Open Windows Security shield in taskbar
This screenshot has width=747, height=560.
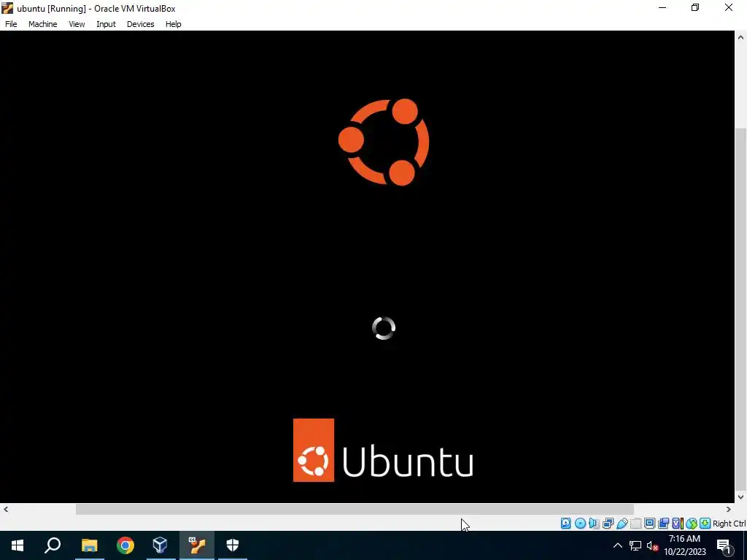point(233,545)
